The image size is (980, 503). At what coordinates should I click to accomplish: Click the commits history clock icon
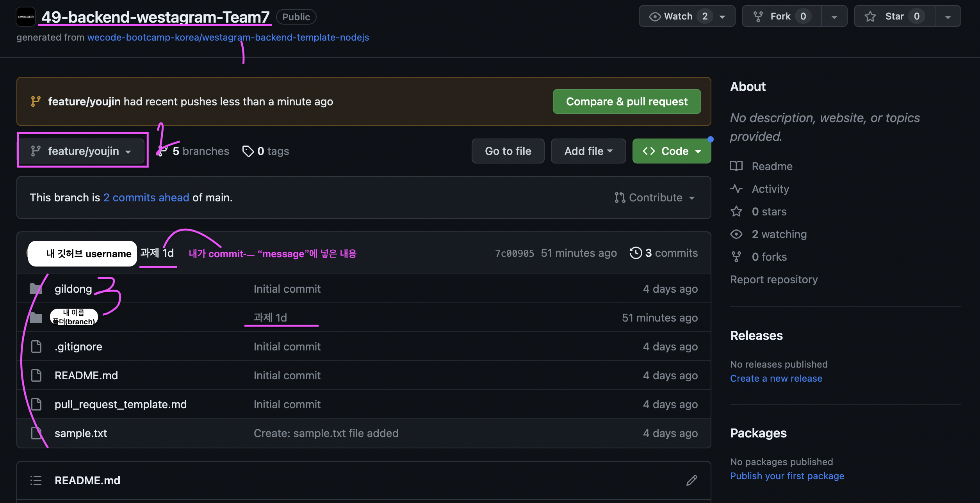(x=636, y=253)
